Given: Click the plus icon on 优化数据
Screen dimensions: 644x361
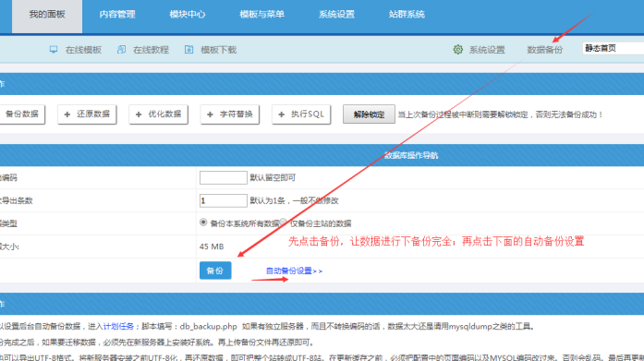Looking at the screenshot, I should click(139, 114).
